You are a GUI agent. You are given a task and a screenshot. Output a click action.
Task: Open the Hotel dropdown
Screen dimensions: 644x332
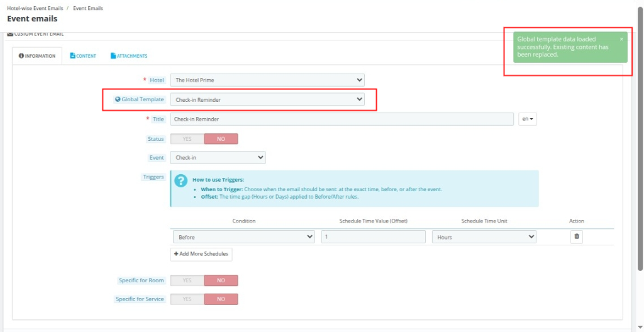coord(267,80)
